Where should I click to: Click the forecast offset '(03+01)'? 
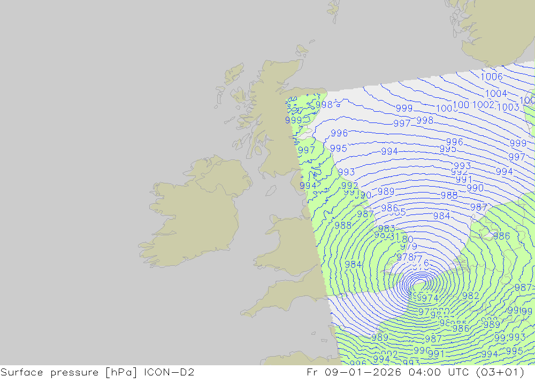pyautogui.click(x=500, y=372)
